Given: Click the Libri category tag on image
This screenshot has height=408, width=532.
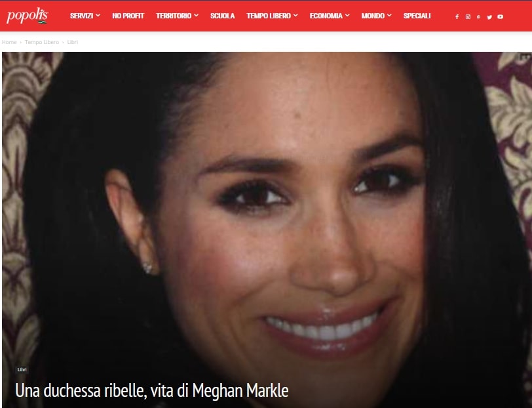Looking at the screenshot, I should [x=22, y=369].
